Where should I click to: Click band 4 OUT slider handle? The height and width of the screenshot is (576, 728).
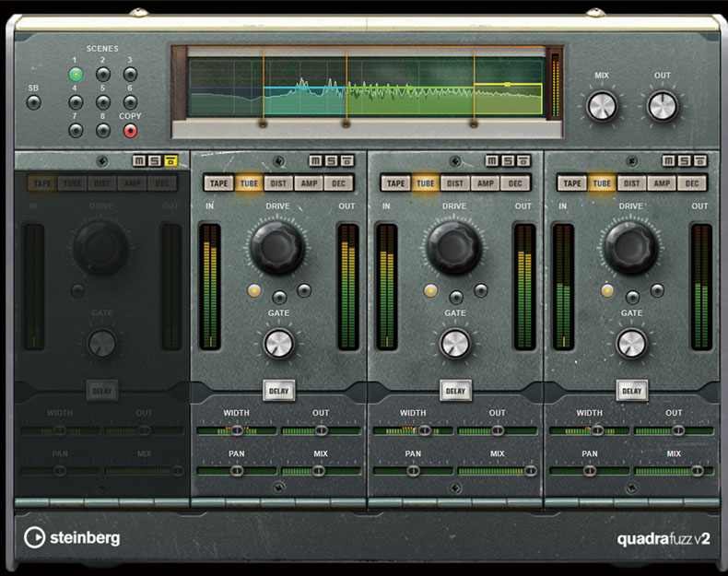click(678, 430)
